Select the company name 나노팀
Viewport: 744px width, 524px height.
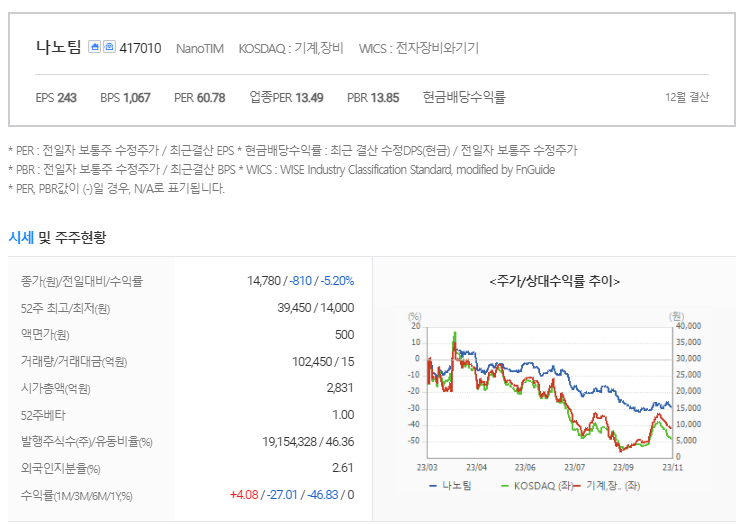pyautogui.click(x=58, y=47)
